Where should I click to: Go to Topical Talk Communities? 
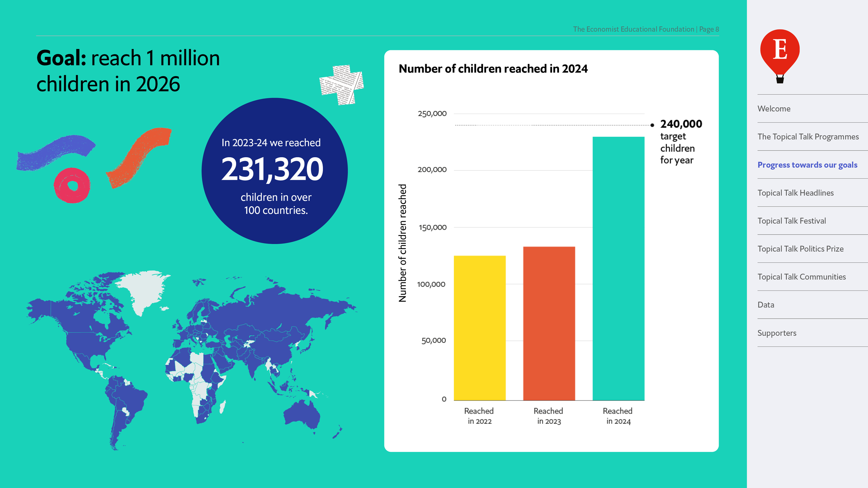[x=802, y=277]
